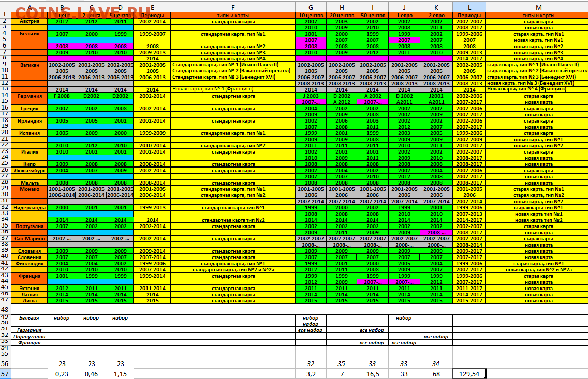Select row 57 header

point(5,374)
